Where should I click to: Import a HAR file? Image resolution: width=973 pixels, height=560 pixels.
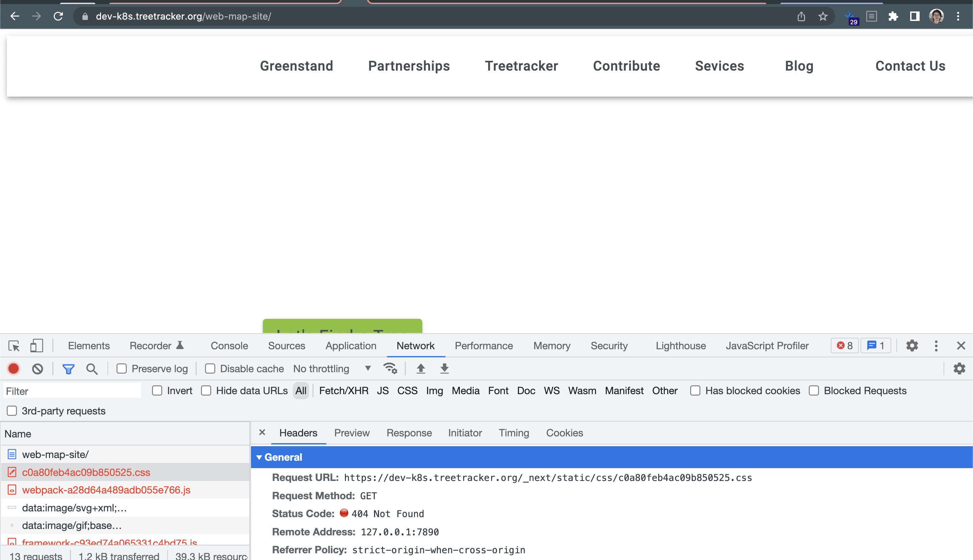click(421, 368)
